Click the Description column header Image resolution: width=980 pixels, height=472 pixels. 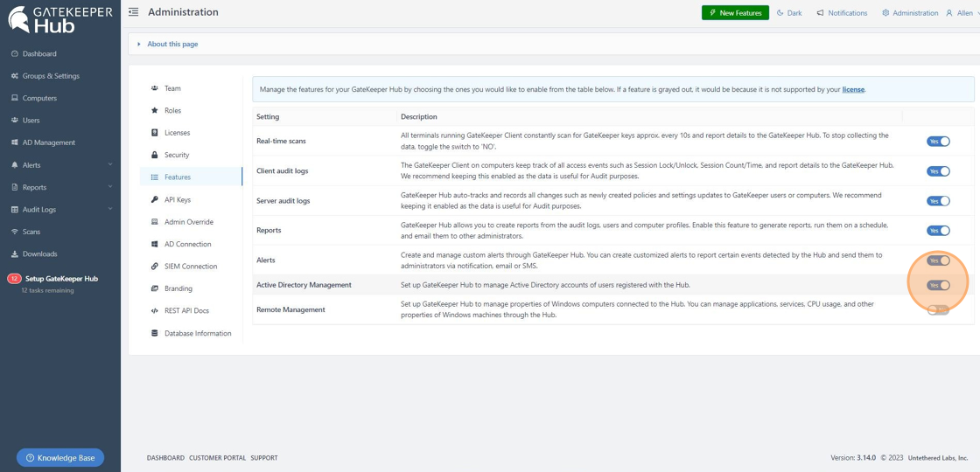419,117
